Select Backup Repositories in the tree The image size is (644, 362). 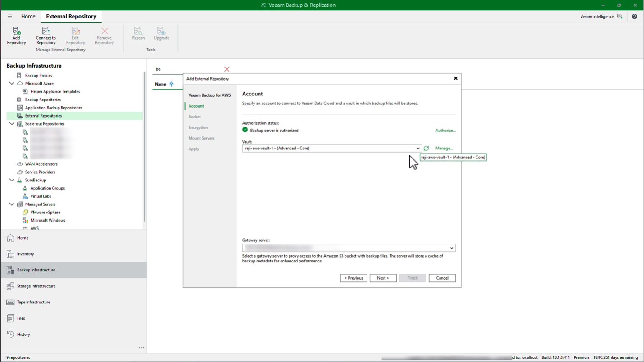point(43,100)
